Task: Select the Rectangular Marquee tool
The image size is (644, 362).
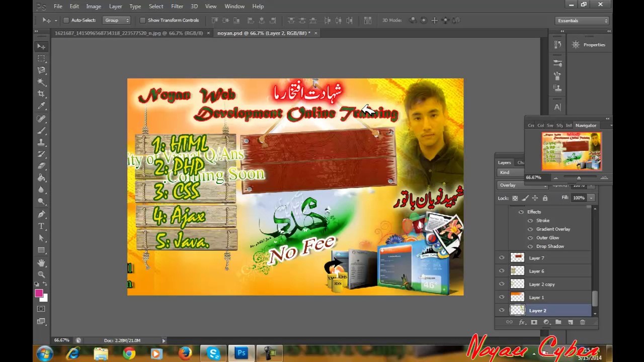Action: point(41,58)
